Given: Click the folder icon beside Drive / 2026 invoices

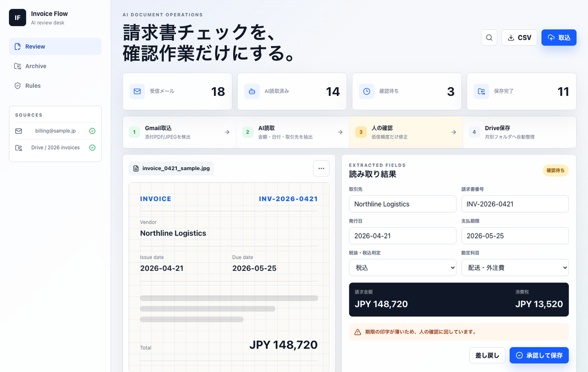Looking at the screenshot, I should 19,148.
